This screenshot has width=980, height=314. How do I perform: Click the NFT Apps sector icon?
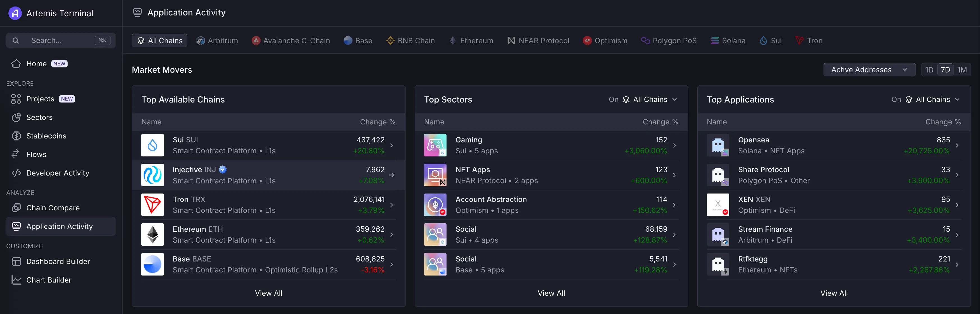pyautogui.click(x=435, y=175)
